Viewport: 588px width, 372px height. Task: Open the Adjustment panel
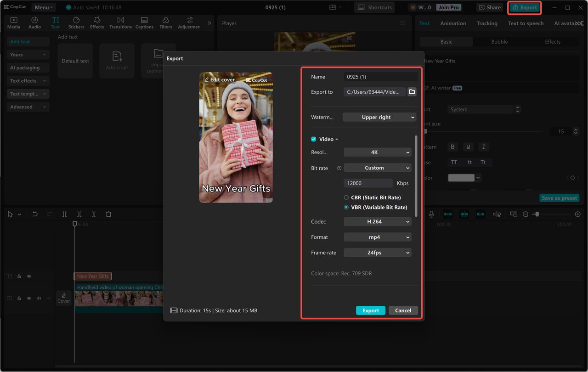(188, 22)
